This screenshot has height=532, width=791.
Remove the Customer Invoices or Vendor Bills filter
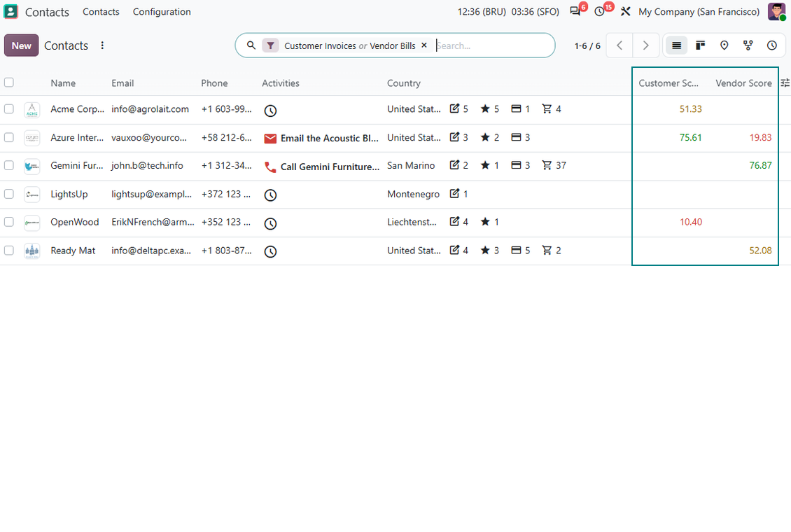[x=424, y=45]
